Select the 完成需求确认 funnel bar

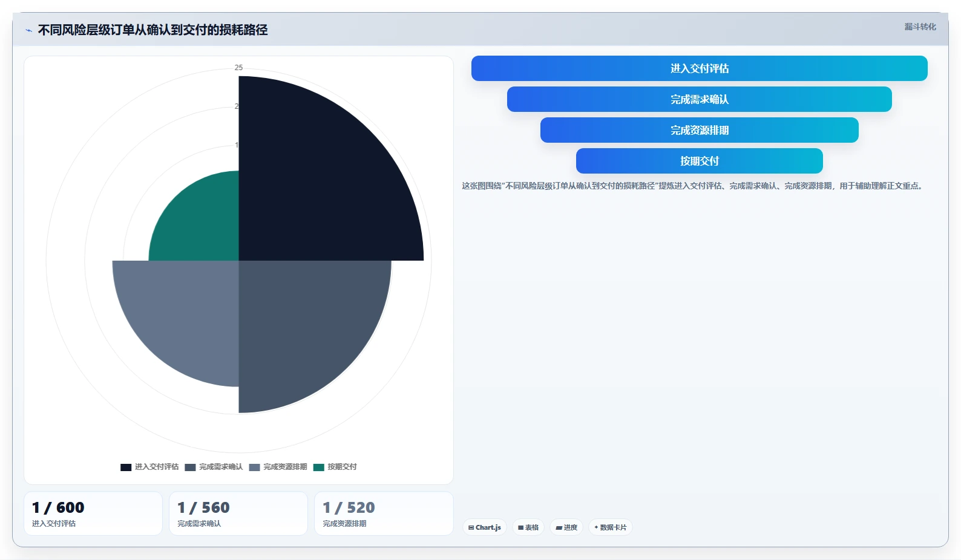click(x=699, y=99)
